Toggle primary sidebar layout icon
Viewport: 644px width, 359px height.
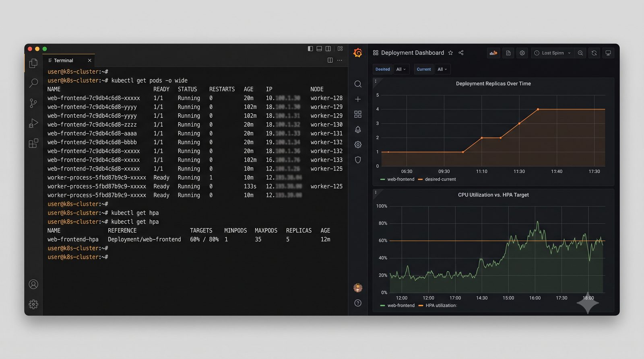click(x=310, y=49)
